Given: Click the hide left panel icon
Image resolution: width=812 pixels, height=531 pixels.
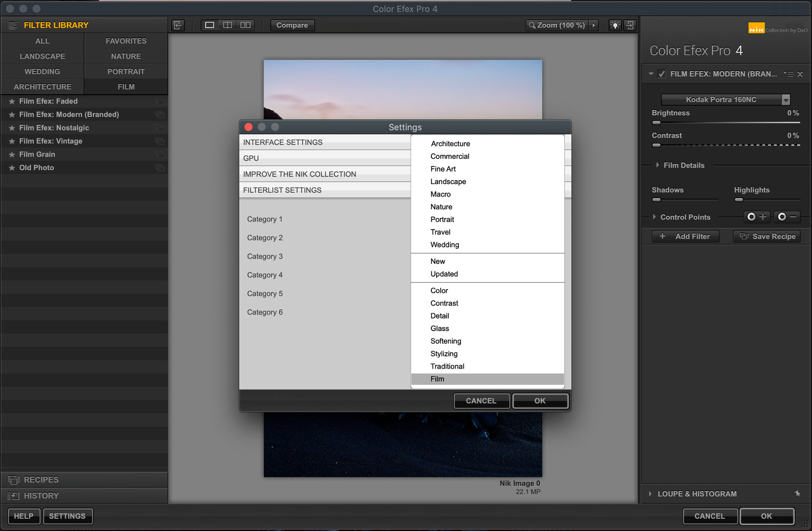Looking at the screenshot, I should pyautogui.click(x=178, y=25).
